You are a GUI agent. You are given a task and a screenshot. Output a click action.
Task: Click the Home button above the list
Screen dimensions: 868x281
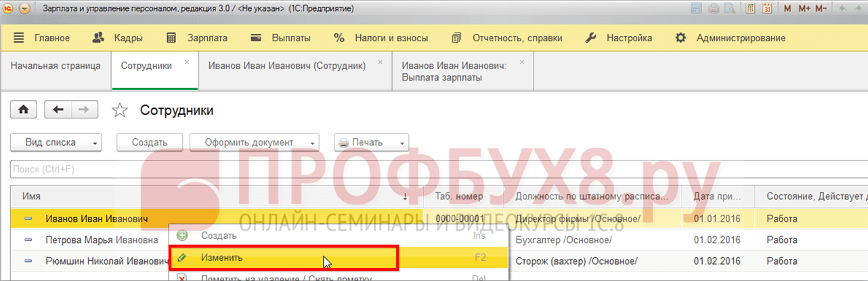[24, 110]
